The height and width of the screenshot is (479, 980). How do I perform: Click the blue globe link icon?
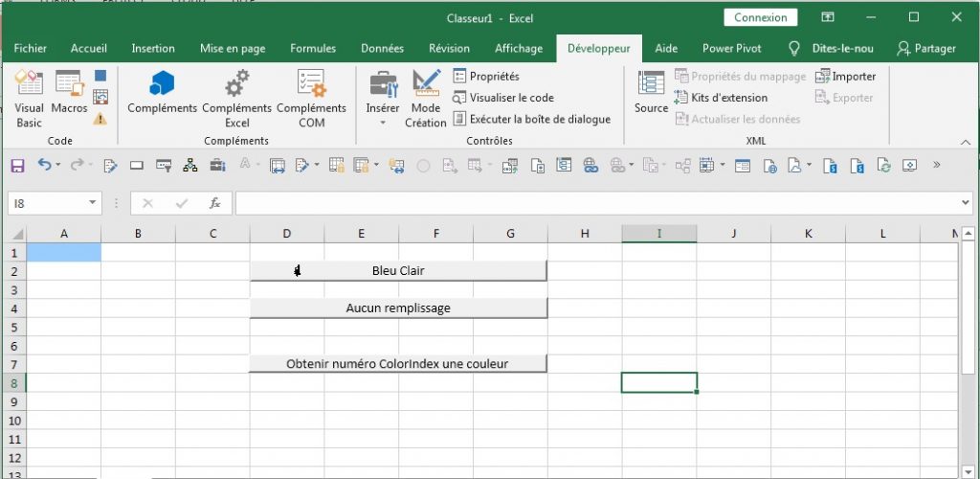click(x=590, y=166)
